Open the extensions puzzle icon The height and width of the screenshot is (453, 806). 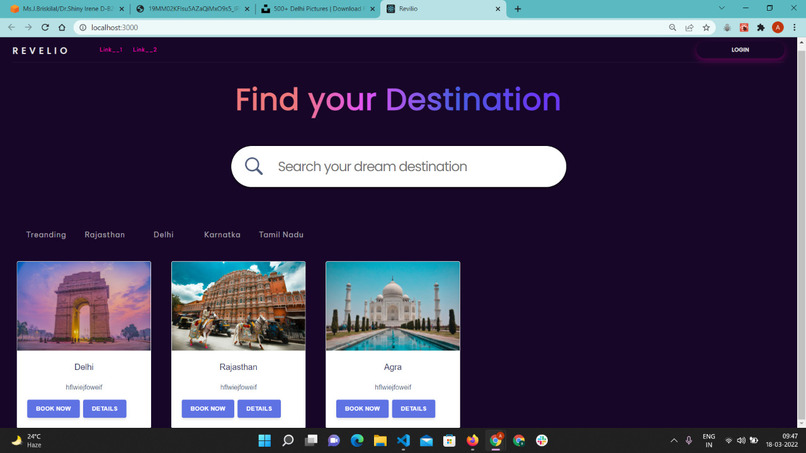coord(761,27)
